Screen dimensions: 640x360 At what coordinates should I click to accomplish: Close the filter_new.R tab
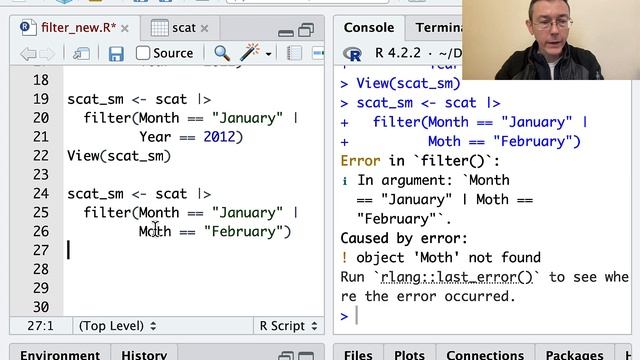coord(125,29)
